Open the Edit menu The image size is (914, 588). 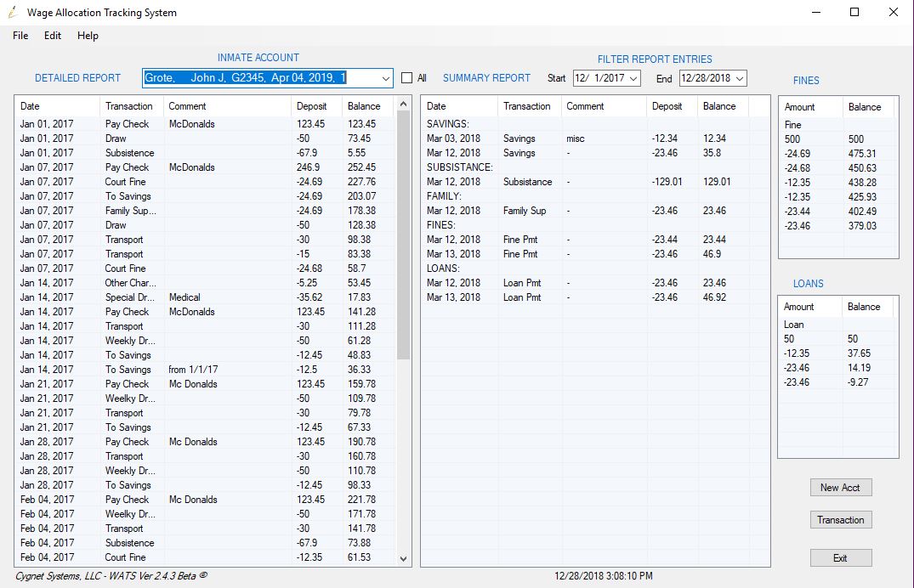click(x=53, y=36)
